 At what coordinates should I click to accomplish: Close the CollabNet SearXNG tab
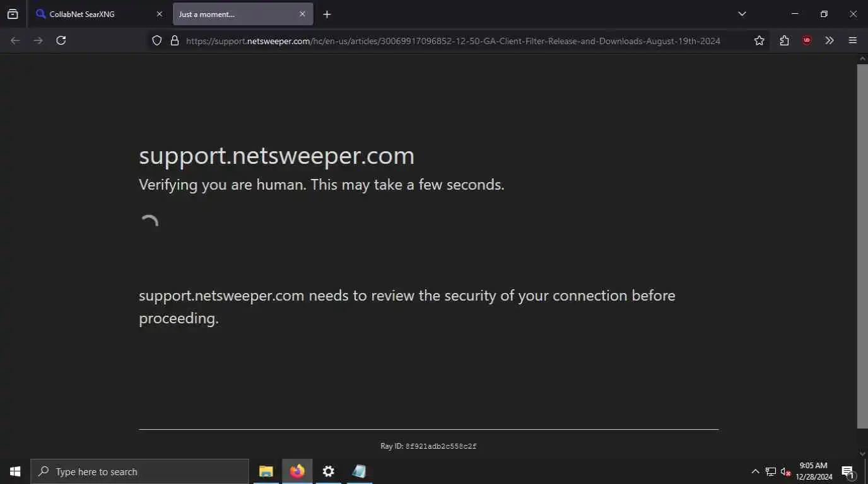159,14
